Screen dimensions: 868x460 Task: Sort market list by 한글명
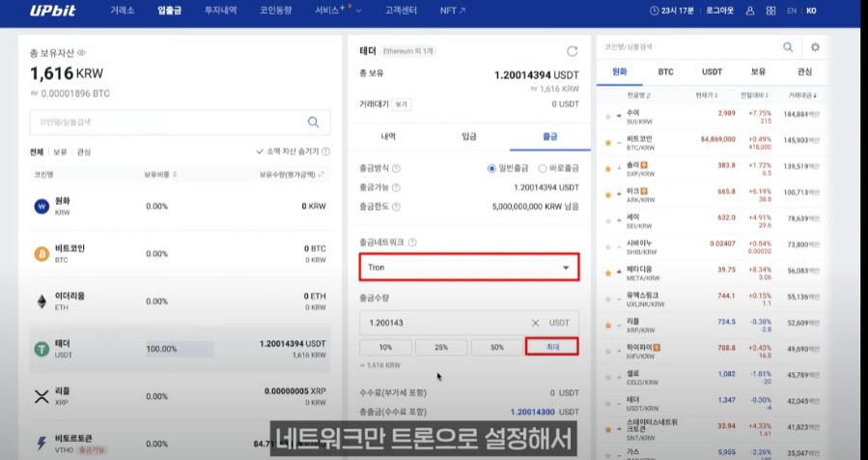(x=639, y=96)
